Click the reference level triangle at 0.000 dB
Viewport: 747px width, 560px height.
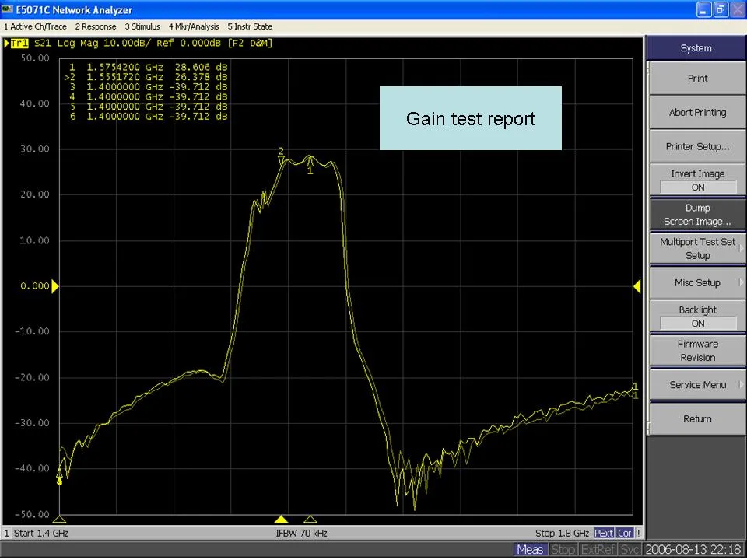tap(55, 286)
